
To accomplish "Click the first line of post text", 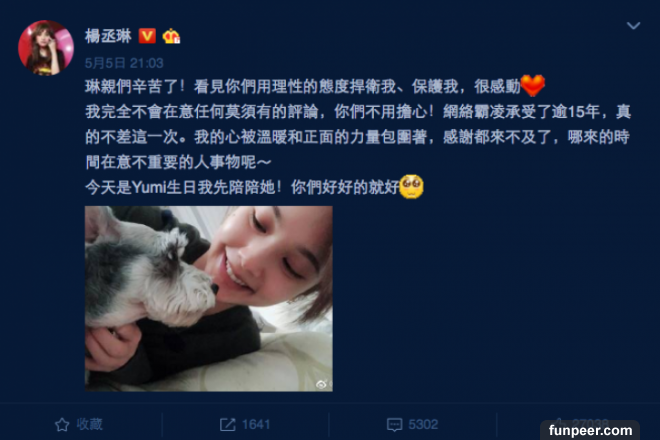I will pos(303,86).
